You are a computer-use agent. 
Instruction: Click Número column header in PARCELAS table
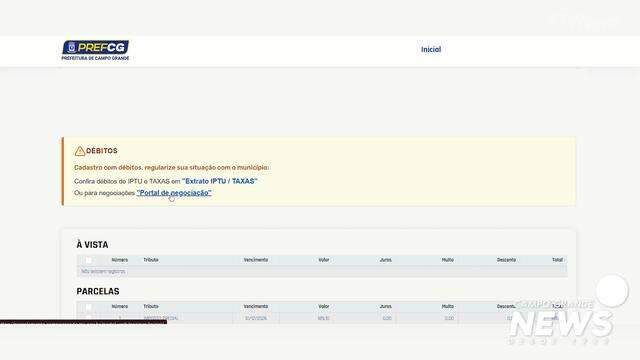click(x=120, y=307)
